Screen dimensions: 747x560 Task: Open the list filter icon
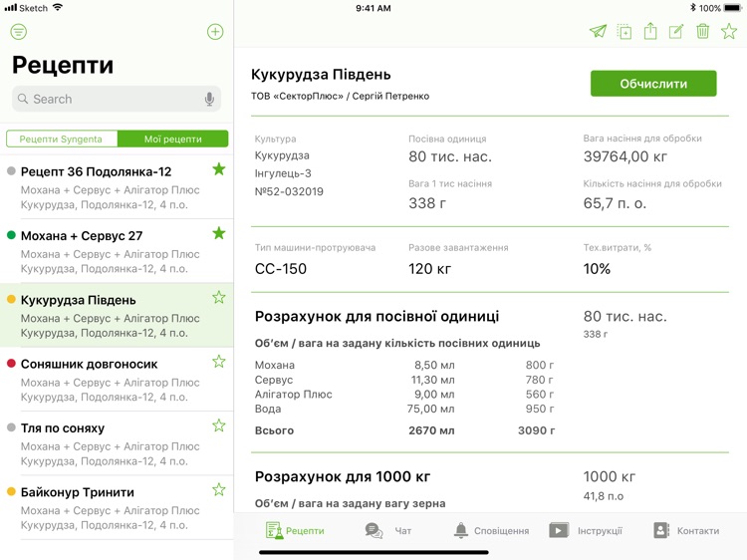19,32
